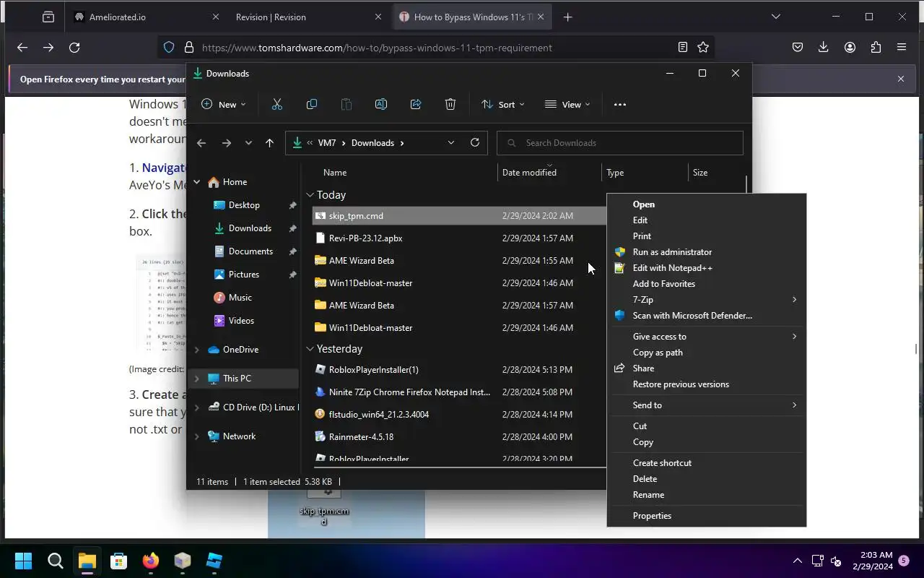Click the Copy icon in Explorer toolbar

click(x=312, y=104)
